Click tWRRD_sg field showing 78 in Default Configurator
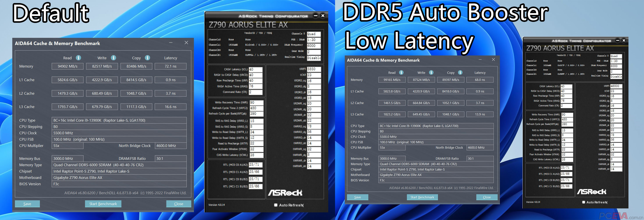The width and height of the screenshot is (644, 220). pos(314,126)
